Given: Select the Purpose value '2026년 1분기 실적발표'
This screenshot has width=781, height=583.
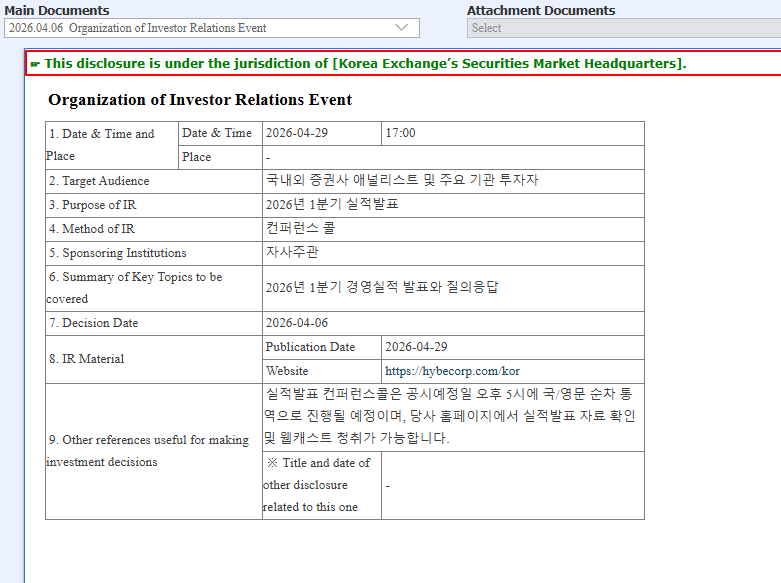Looking at the screenshot, I should (332, 204).
